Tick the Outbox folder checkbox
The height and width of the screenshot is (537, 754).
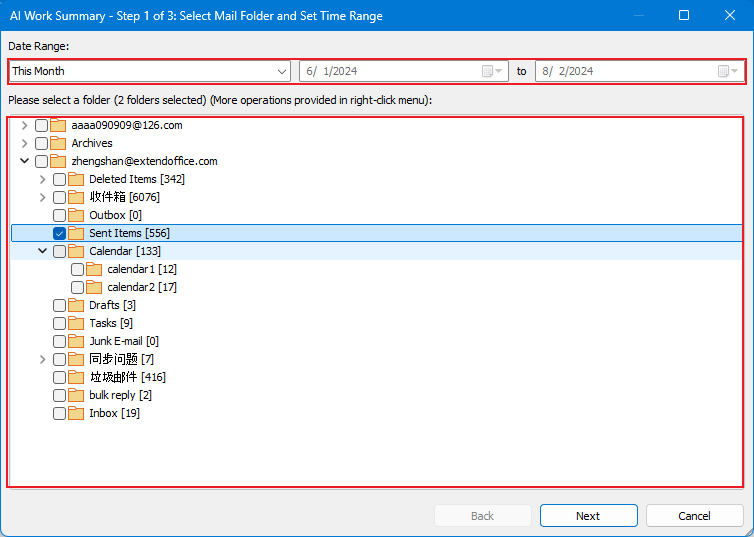click(60, 215)
